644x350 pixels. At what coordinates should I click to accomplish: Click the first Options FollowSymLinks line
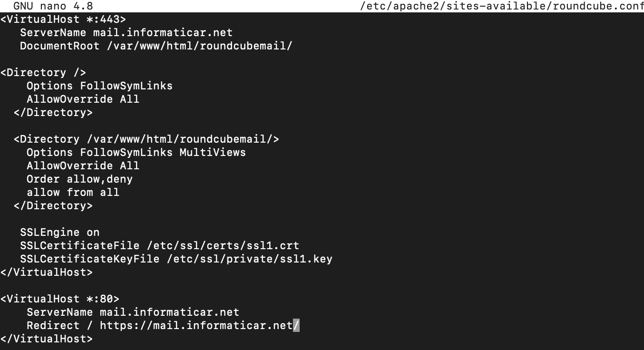(x=99, y=86)
